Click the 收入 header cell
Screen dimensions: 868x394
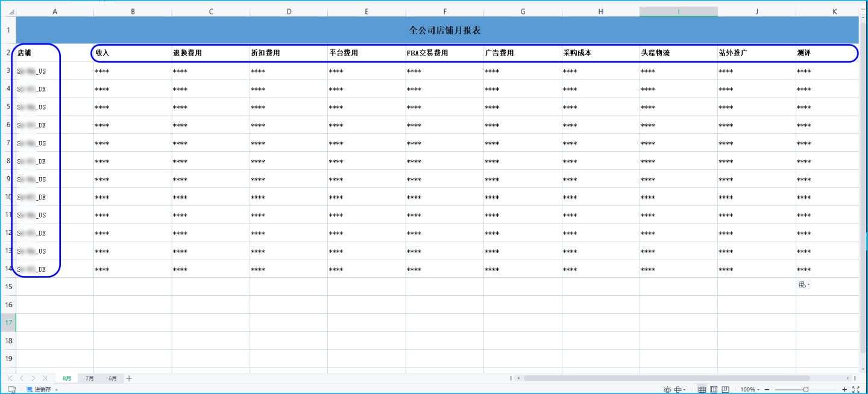click(x=133, y=53)
